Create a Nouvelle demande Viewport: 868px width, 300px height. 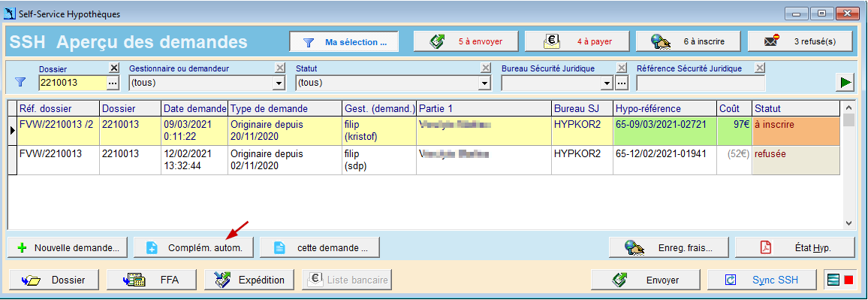click(x=68, y=248)
